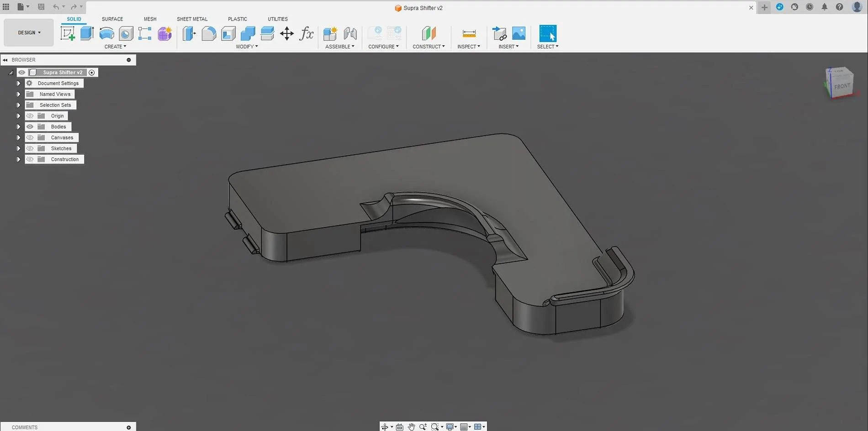Switch to the PLASTIC tab
868x431 pixels.
coord(238,19)
